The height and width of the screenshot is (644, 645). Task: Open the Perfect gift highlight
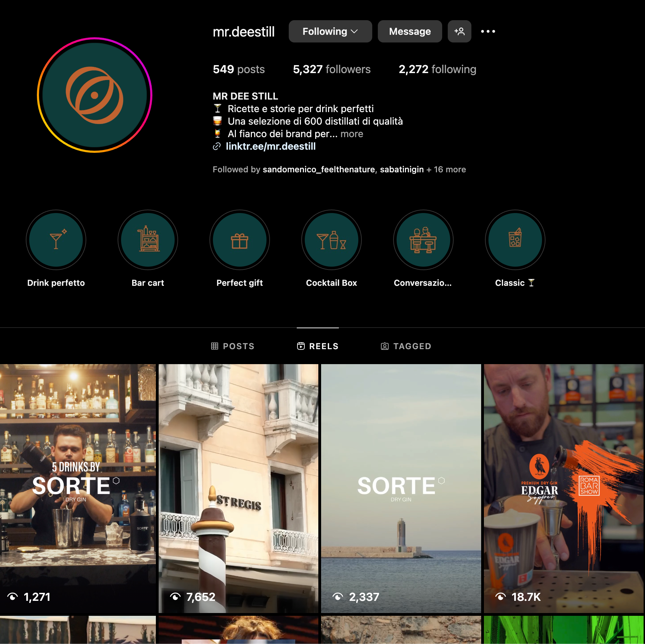point(240,240)
